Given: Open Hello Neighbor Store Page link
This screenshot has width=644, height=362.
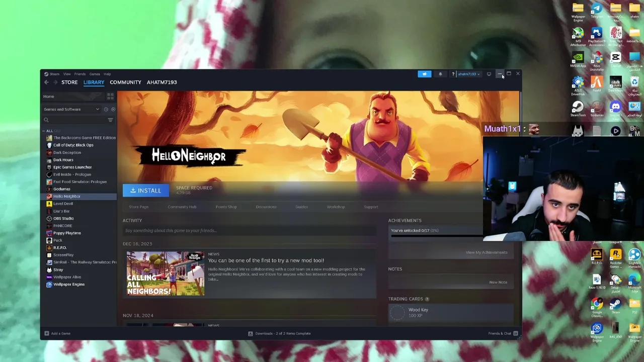Looking at the screenshot, I should tap(138, 207).
